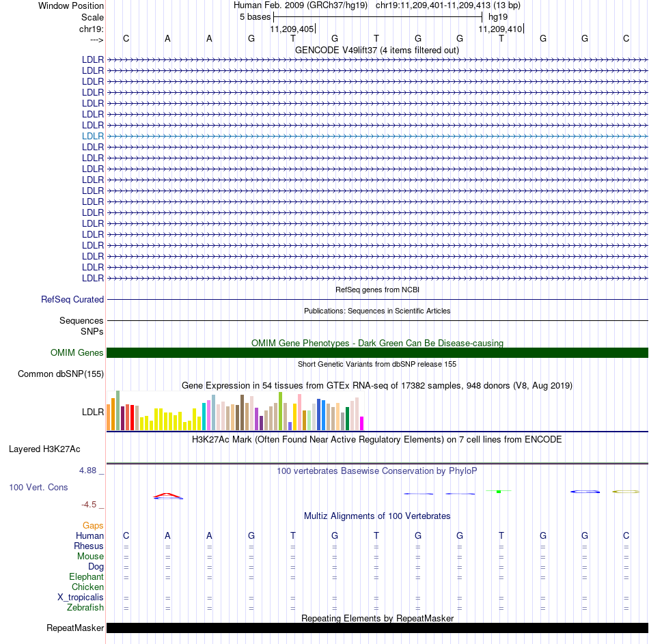This screenshot has width=649, height=644.
Task: Open the 'RefSeq genes from NCBI' title
Action: pos(377,290)
